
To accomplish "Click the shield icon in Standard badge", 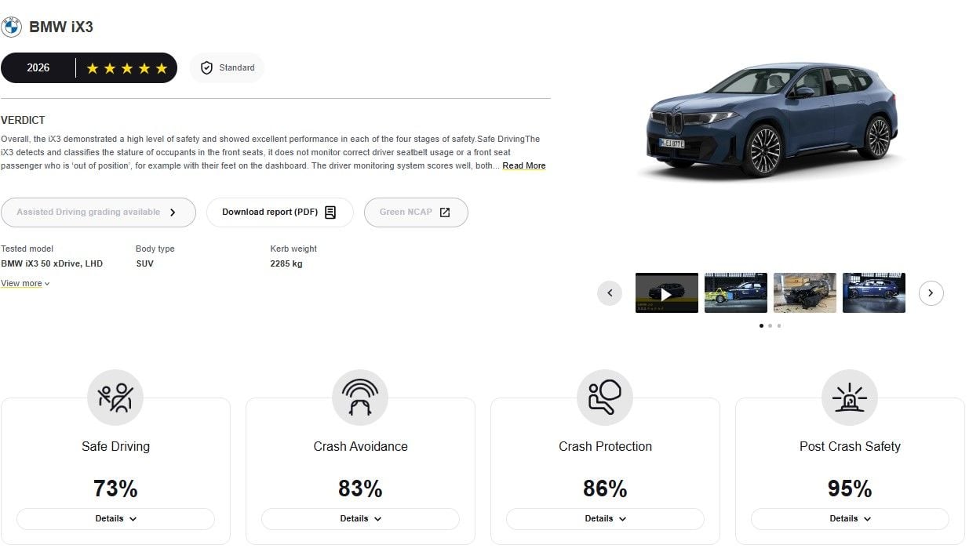I will click(206, 68).
